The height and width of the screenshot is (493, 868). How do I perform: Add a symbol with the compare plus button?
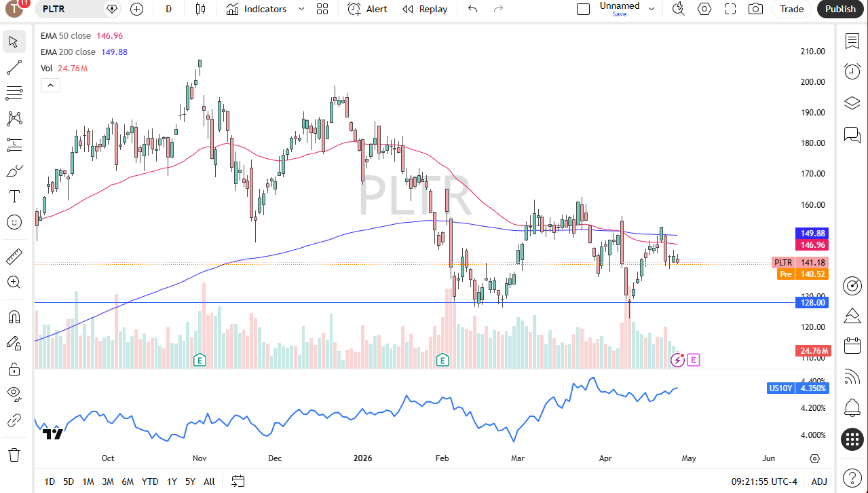(x=136, y=9)
